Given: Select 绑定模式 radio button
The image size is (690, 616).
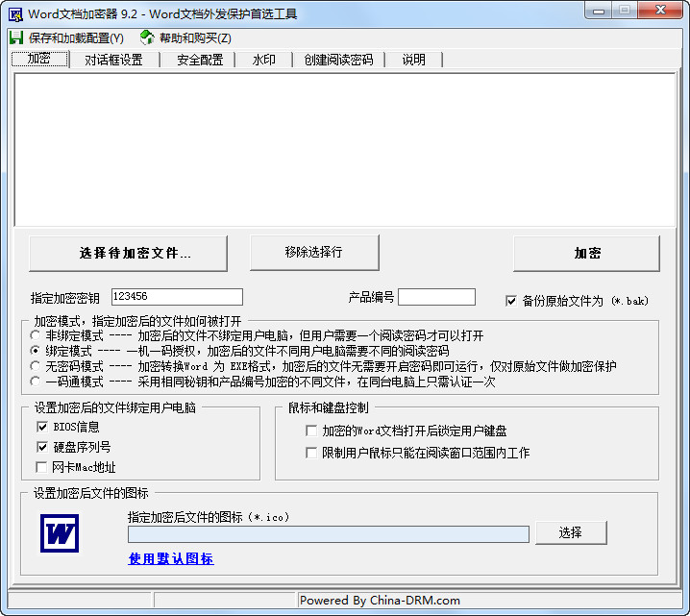Looking at the screenshot, I should tap(36, 351).
